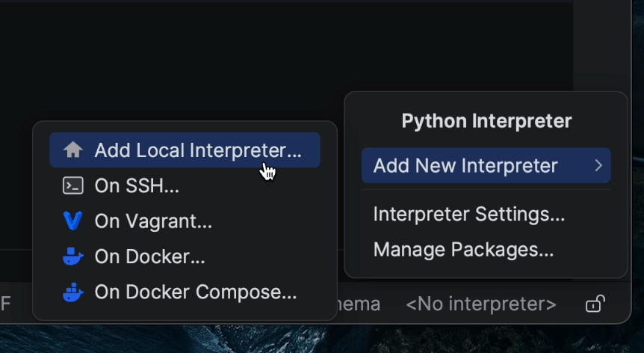
Task: Toggle the read-only lock icon in the status bar
Action: coord(595,304)
